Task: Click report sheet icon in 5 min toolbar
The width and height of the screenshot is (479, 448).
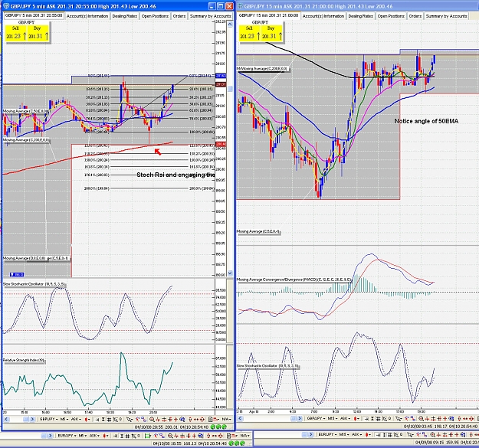Action: [211, 420]
